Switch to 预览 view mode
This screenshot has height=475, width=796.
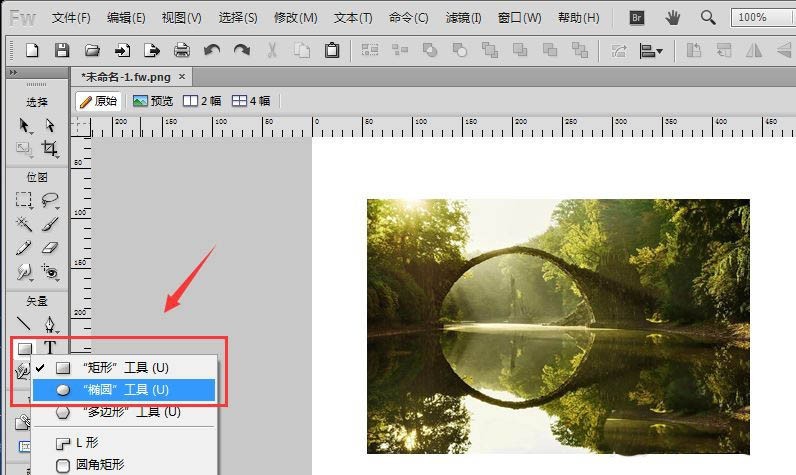pyautogui.click(x=153, y=101)
